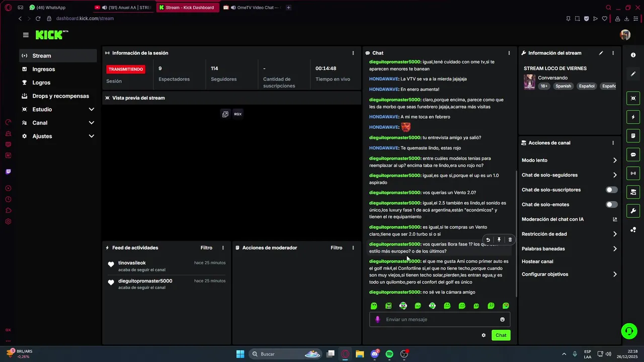Open Restricción de edad options arrow
Image resolution: width=644 pixels, height=362 pixels.
tap(614, 234)
